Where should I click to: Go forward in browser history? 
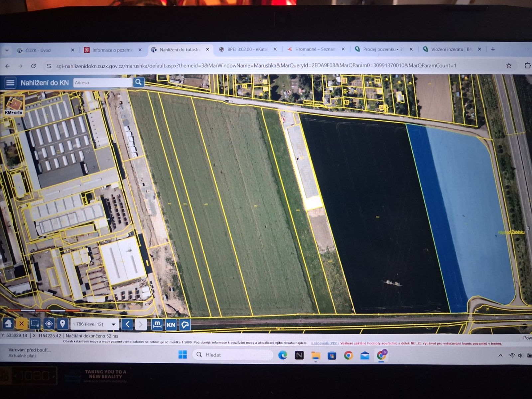pos(20,66)
